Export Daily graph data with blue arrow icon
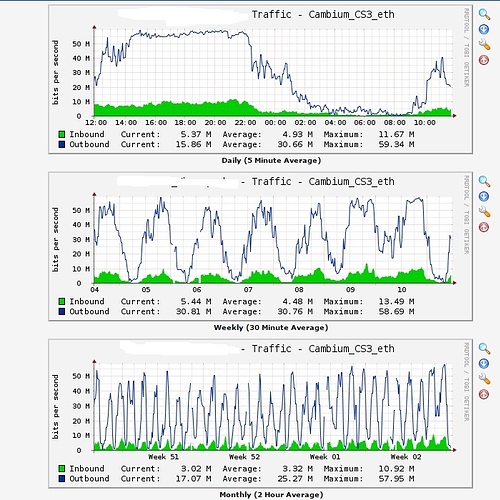The height and width of the screenshot is (500, 500). [484, 29]
